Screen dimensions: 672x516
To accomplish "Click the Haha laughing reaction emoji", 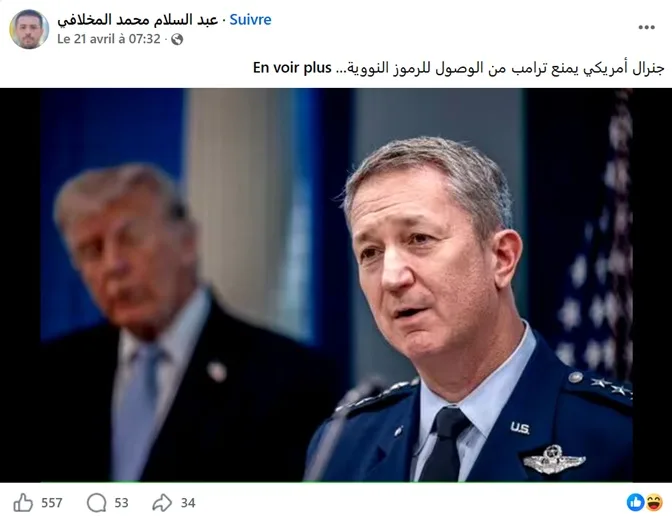I will pyautogui.click(x=654, y=502).
